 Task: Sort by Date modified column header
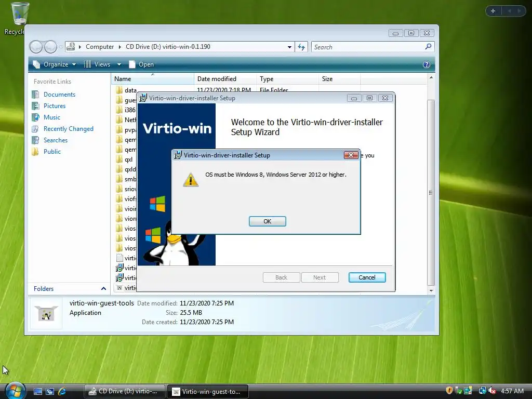(x=225, y=79)
